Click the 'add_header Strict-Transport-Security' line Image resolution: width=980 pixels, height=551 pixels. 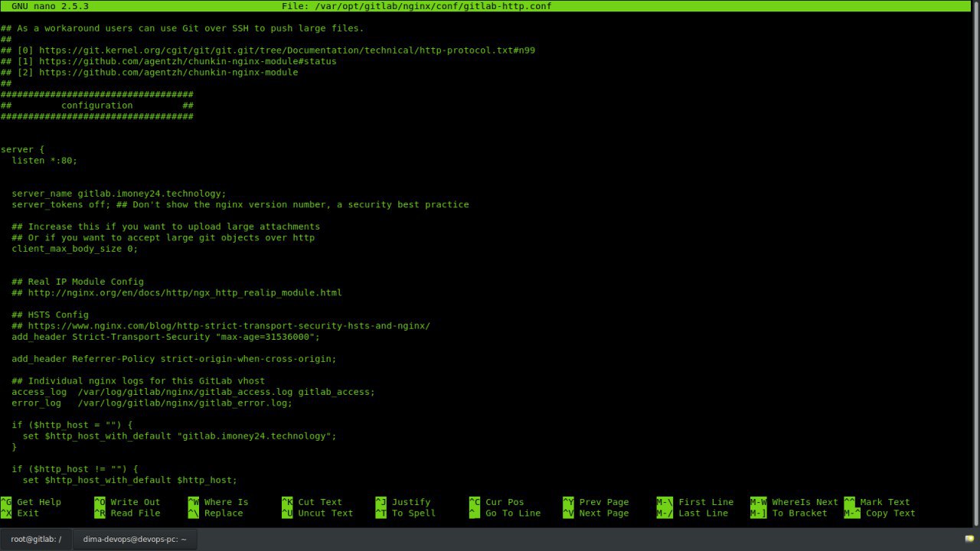pos(165,337)
